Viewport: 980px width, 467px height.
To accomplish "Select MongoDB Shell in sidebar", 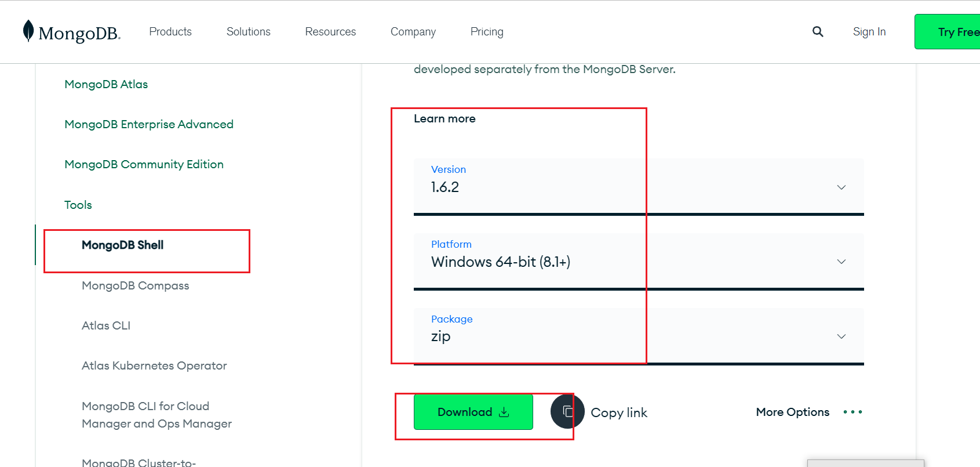I will (x=122, y=245).
